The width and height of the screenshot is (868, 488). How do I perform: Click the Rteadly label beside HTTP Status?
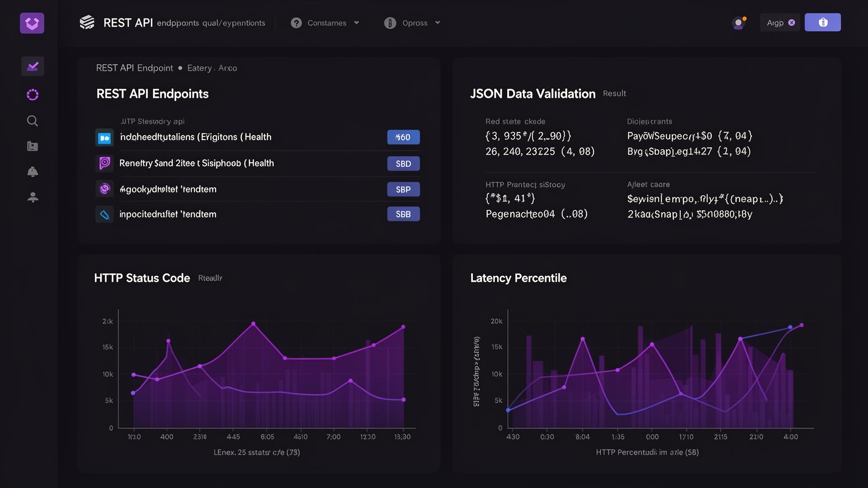coord(210,278)
